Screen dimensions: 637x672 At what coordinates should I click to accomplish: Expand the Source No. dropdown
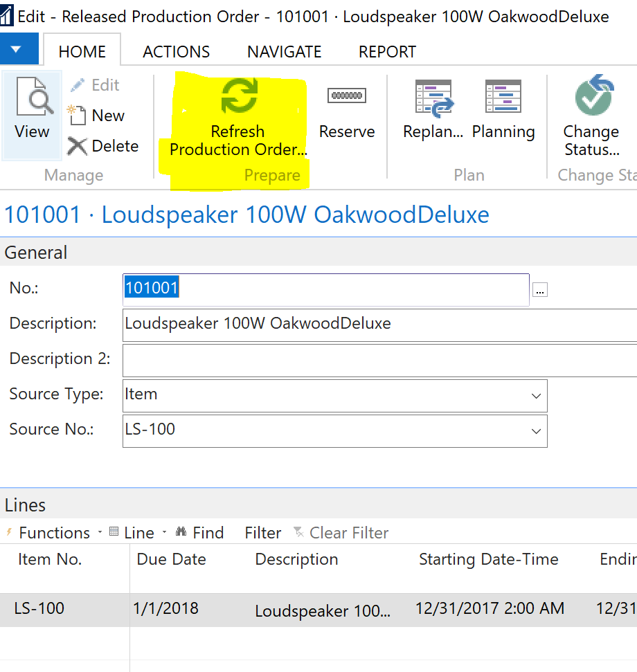click(536, 430)
